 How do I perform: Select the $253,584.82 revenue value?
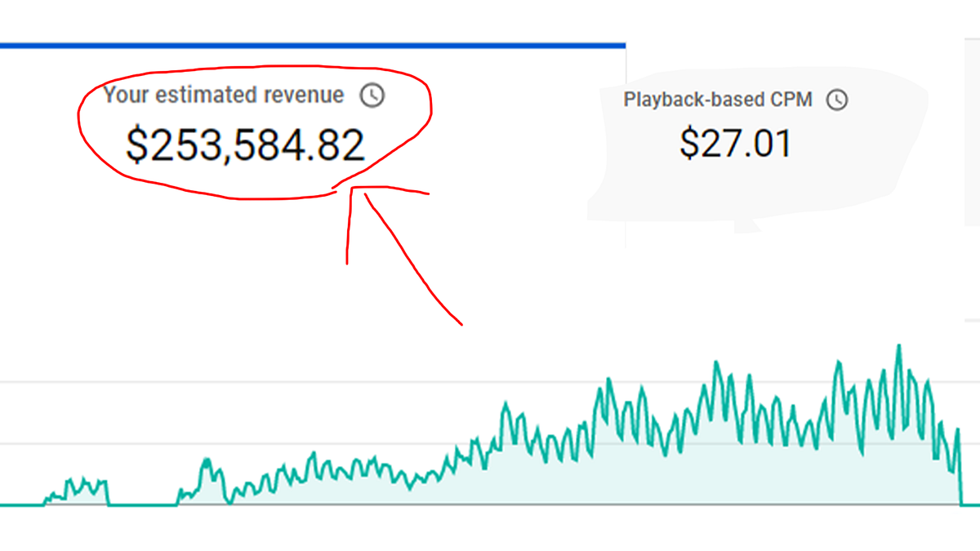click(245, 145)
